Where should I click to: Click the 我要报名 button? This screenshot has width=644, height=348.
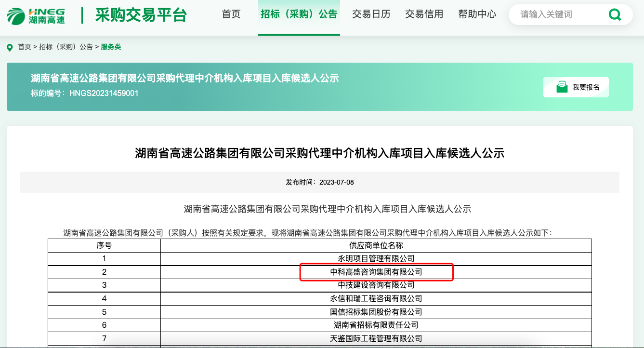tap(576, 87)
